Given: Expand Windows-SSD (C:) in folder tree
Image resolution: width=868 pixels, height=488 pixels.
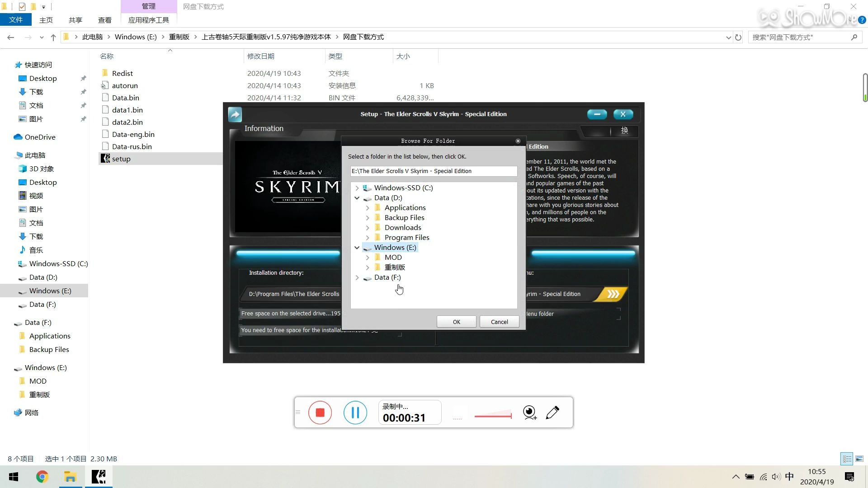Looking at the screenshot, I should click(x=357, y=188).
